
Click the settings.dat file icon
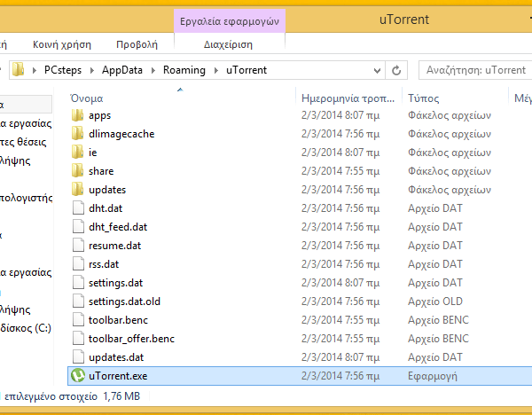(78, 283)
